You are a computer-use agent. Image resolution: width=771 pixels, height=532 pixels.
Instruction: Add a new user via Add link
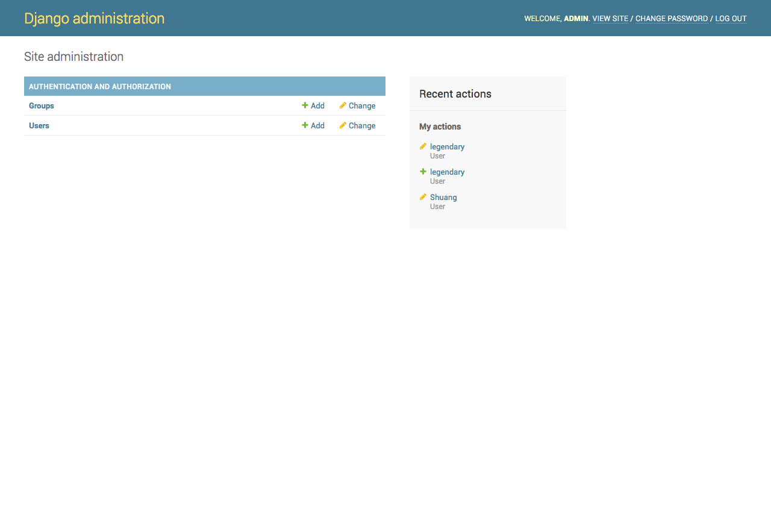pyautogui.click(x=317, y=125)
